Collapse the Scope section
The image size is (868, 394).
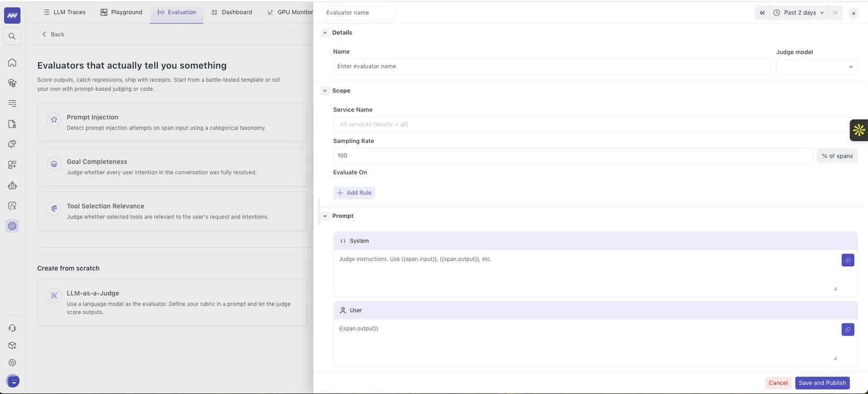[325, 91]
